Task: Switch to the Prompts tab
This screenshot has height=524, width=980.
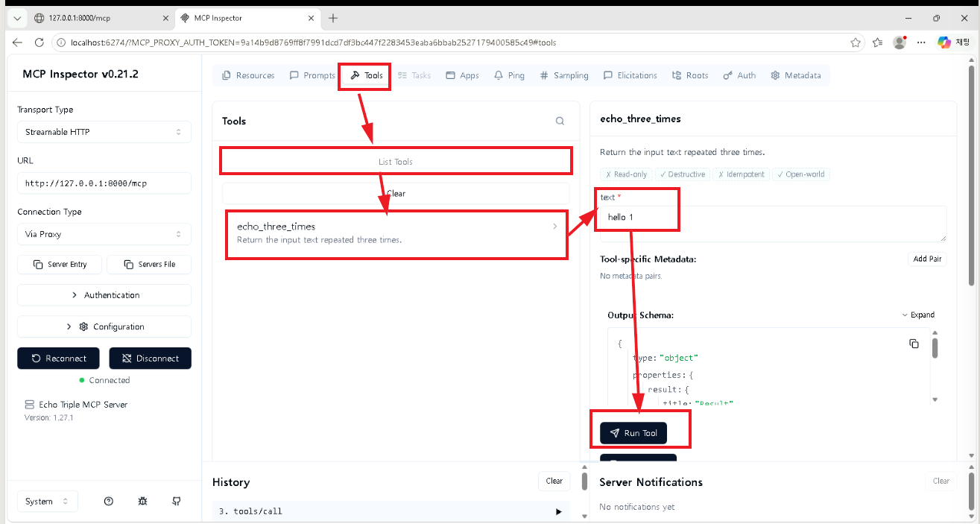Action: 312,75
